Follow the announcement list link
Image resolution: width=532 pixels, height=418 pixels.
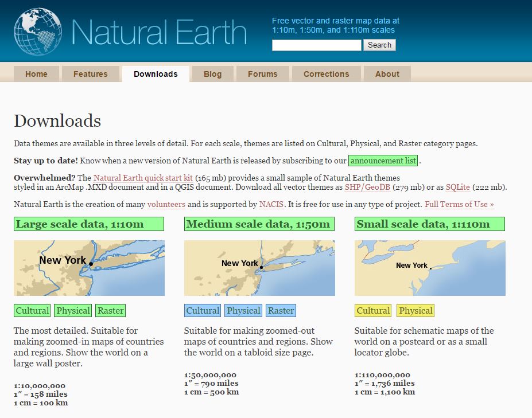[x=383, y=161]
